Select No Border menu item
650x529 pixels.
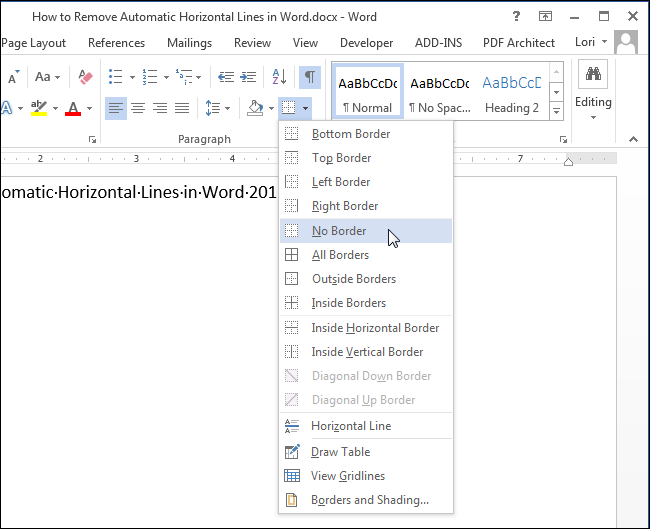tap(366, 231)
